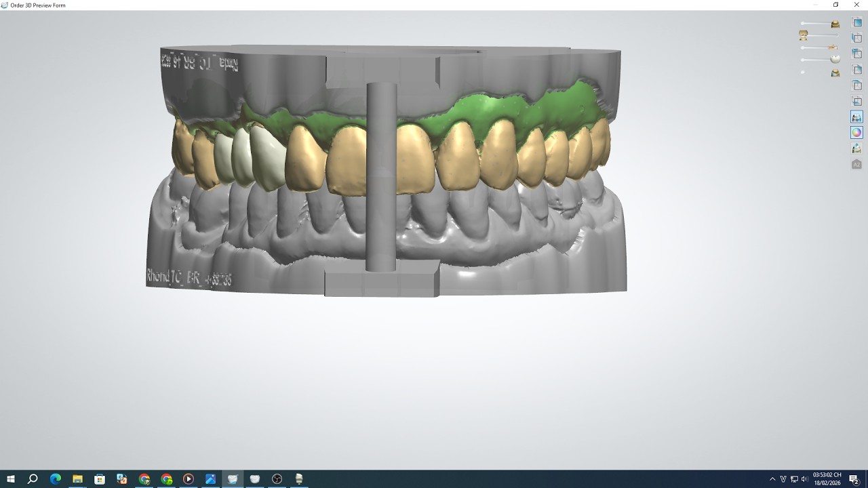Click the volume speaker tray icon
The width and height of the screenshot is (868, 488).
804,479
